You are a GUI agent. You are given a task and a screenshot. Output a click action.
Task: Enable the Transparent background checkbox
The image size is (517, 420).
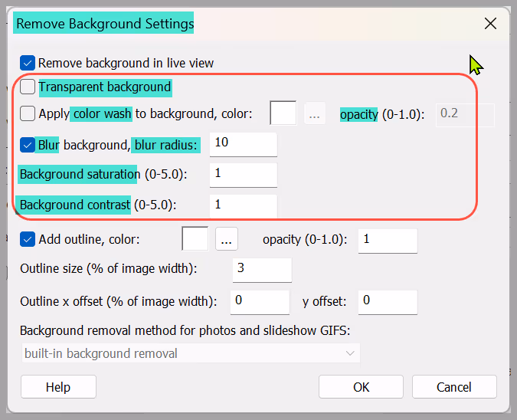pos(28,87)
